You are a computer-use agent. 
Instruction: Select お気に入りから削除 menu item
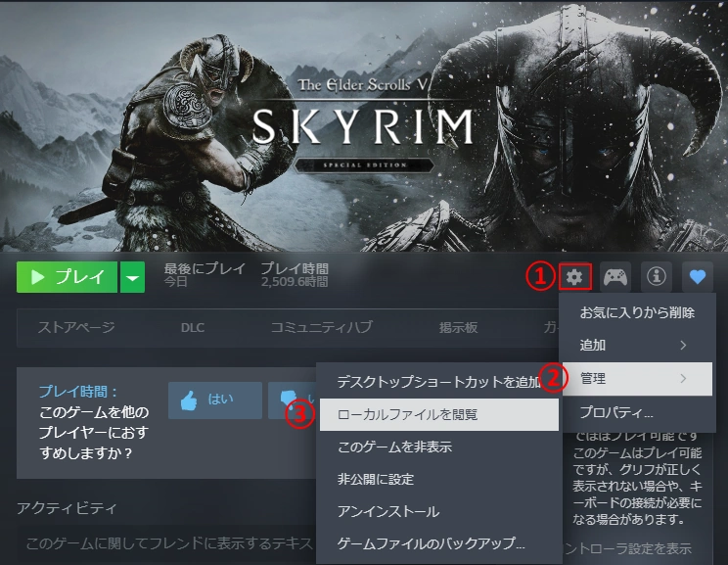(x=637, y=312)
